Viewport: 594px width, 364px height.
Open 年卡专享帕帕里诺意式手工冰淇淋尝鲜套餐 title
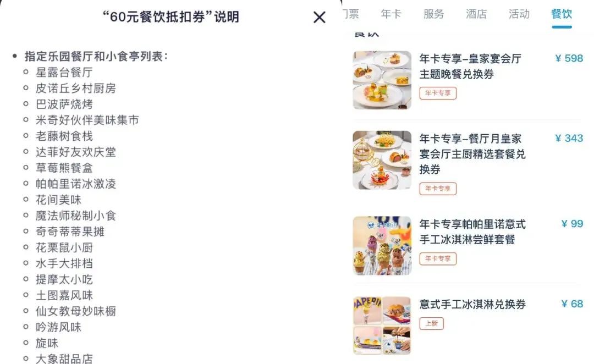(x=472, y=232)
